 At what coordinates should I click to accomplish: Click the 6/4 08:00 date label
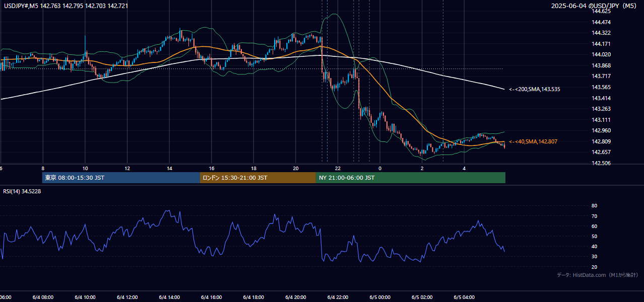[x=43, y=297]
